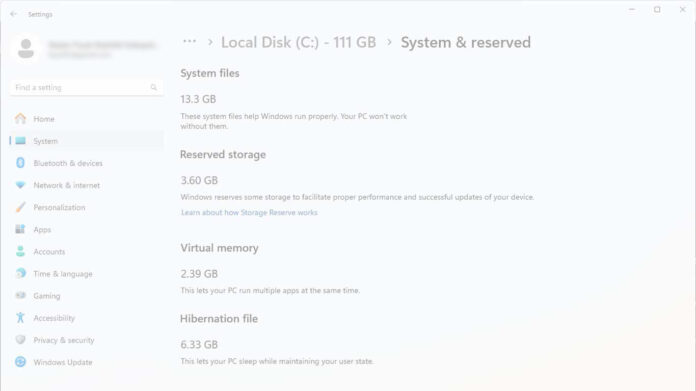The width and height of the screenshot is (696, 391).
Task: Click the Network & internet wifi icon
Action: [x=20, y=185]
